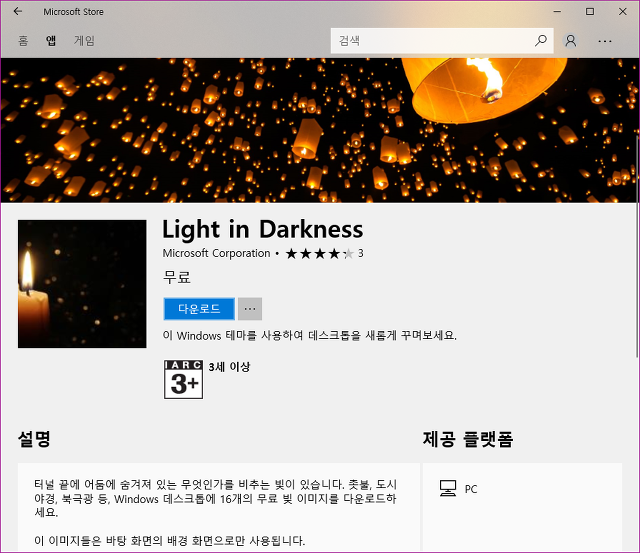Open the user account icon
Screen dimensions: 640x553
(571, 40)
